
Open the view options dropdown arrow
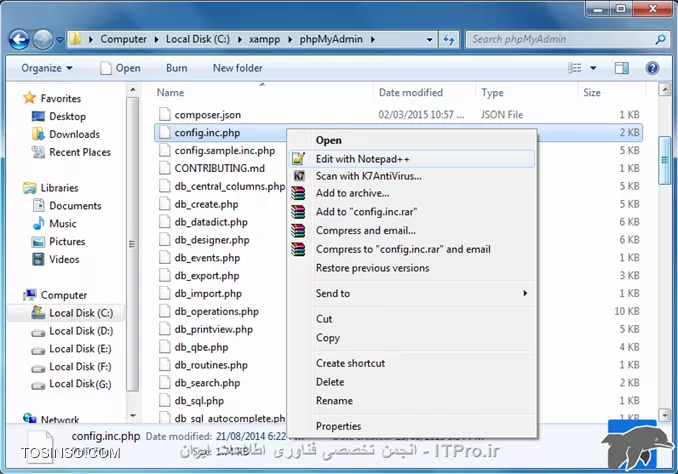593,68
